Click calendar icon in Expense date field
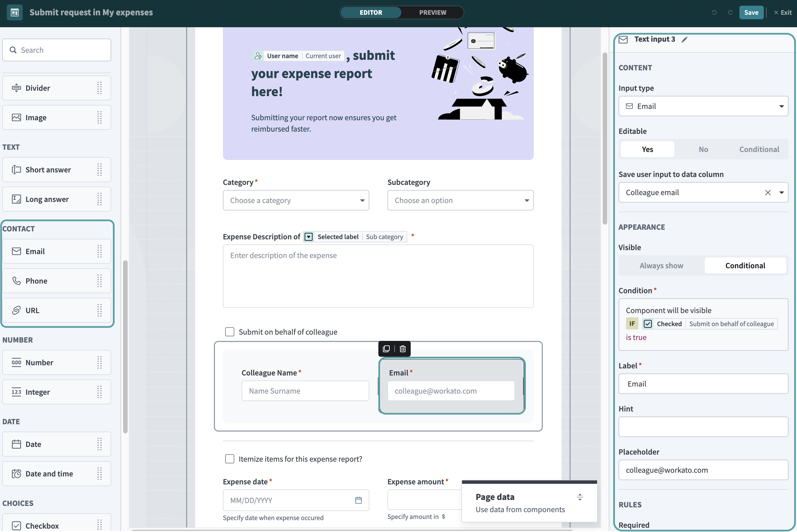The width and height of the screenshot is (797, 532). tap(358, 500)
